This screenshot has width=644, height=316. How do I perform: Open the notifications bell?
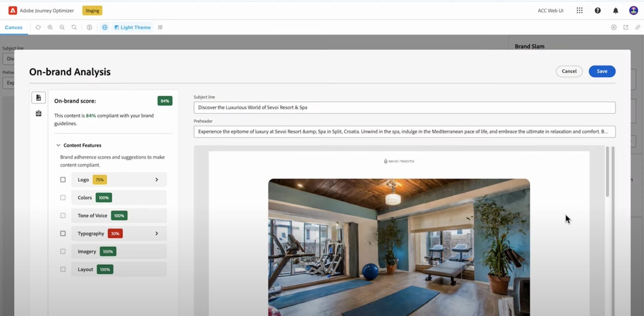[x=615, y=11]
